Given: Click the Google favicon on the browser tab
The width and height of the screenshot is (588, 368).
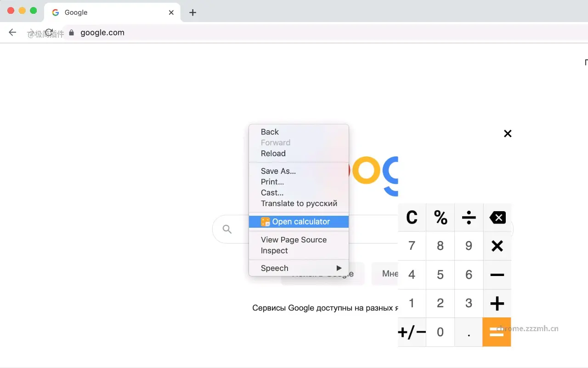Looking at the screenshot, I should (x=55, y=12).
